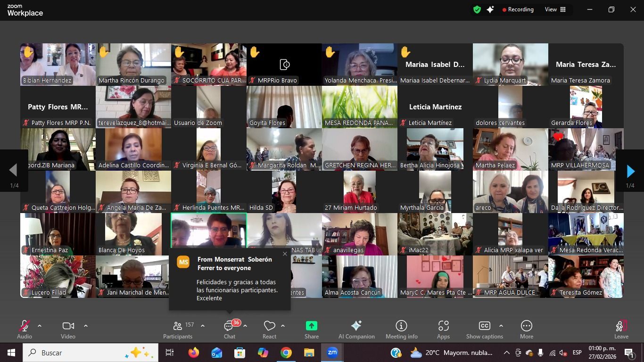
Task: Select Lucero Fillad video tile
Action: pos(58,277)
